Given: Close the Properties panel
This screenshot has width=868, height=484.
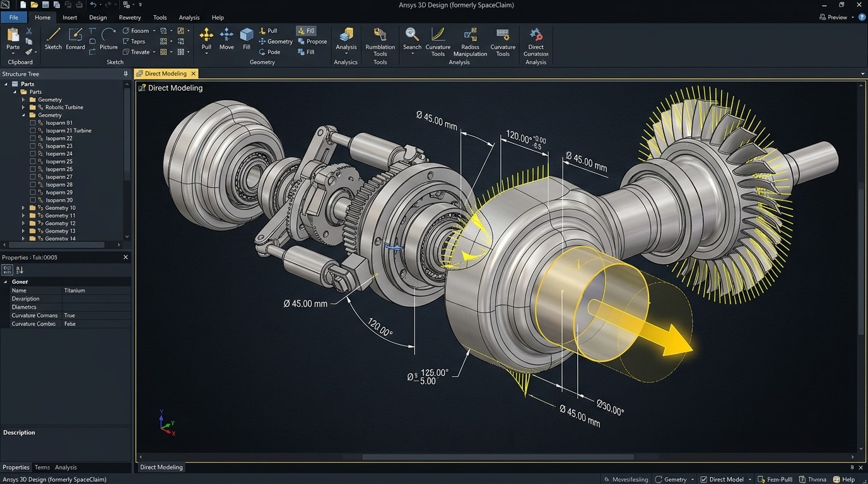Looking at the screenshot, I should pyautogui.click(x=126, y=257).
